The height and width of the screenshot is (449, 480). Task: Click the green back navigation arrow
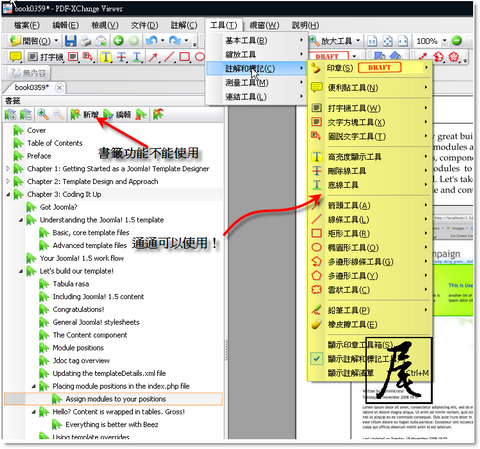click(x=118, y=41)
